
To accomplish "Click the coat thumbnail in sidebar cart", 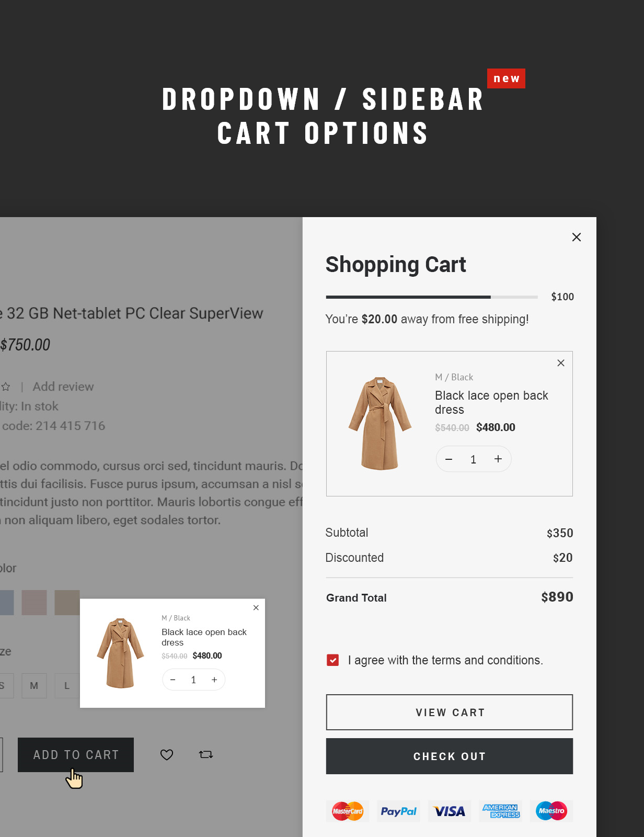I will point(380,423).
